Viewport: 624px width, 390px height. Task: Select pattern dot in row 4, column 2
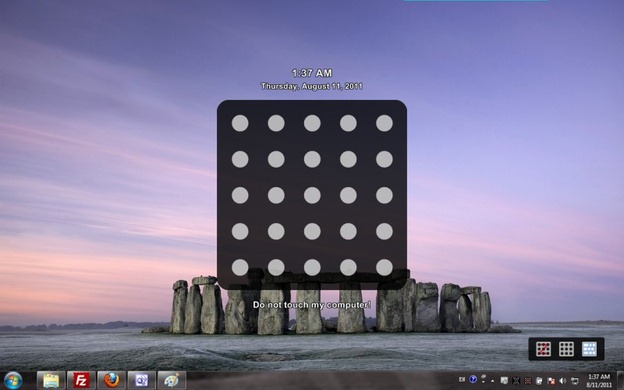point(276,231)
